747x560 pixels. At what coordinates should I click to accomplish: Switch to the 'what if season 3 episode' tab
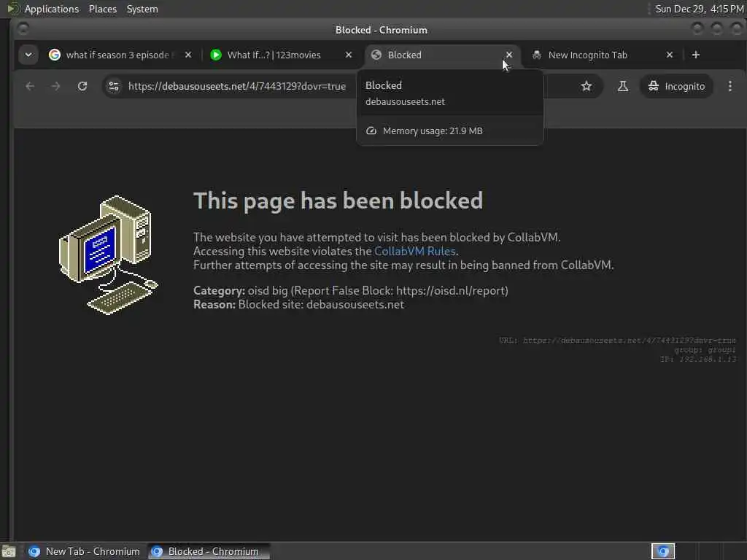click(x=118, y=55)
